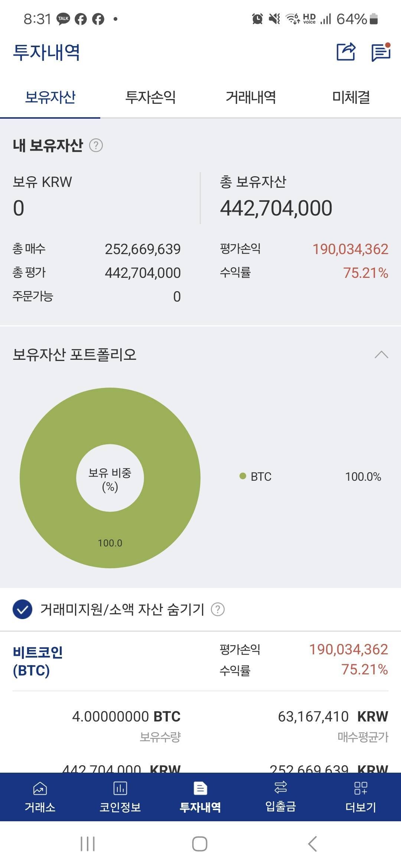Switch to the 투자손익 tab
The image size is (401, 868).
[x=150, y=97]
